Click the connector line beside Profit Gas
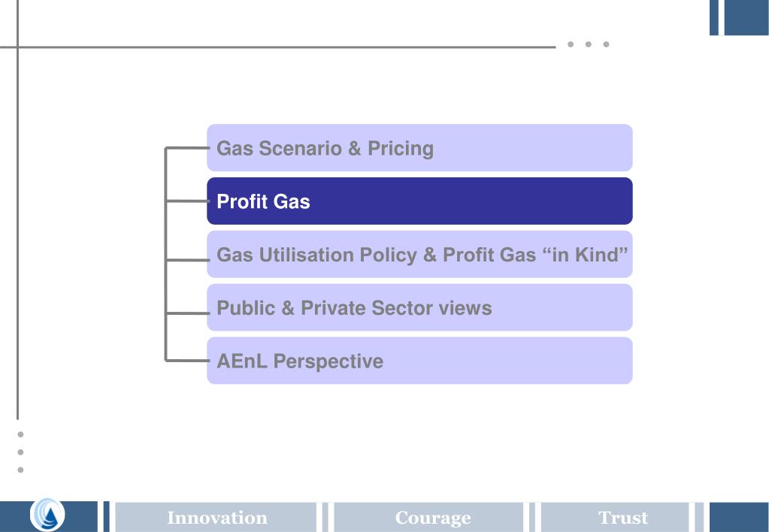The width and height of the screenshot is (769, 532). pyautogui.click(x=187, y=201)
